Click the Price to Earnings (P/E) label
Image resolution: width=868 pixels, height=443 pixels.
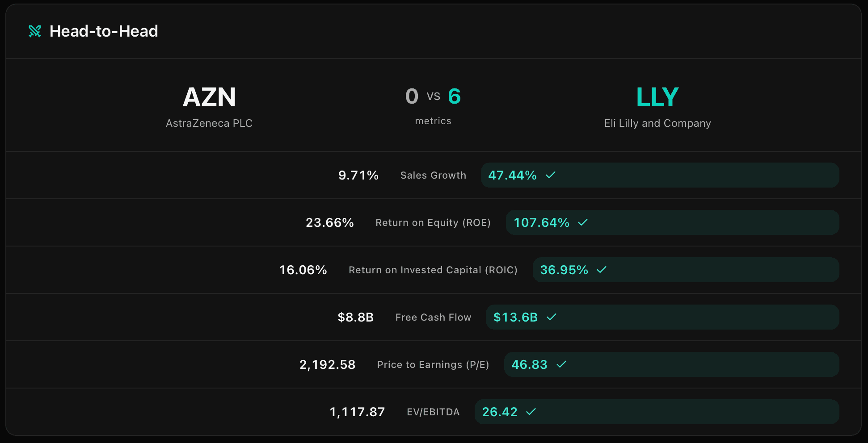click(x=433, y=365)
